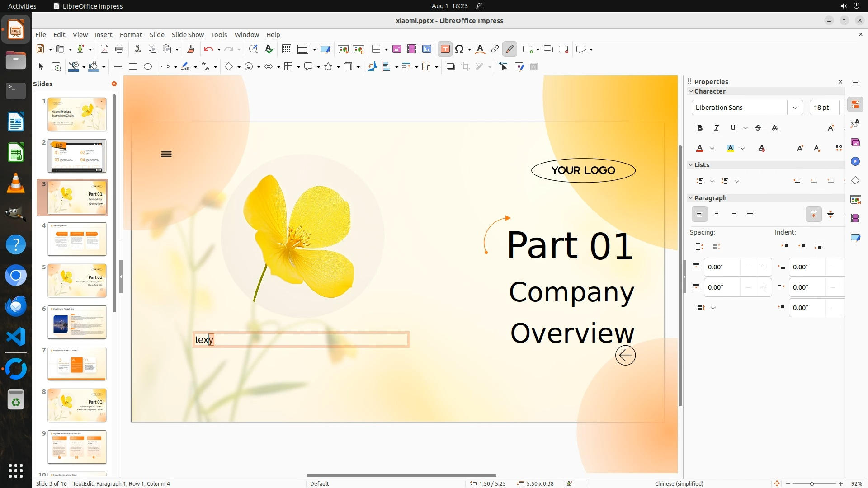Enable center paragraph alignment
868x488 pixels.
pyautogui.click(x=717, y=214)
